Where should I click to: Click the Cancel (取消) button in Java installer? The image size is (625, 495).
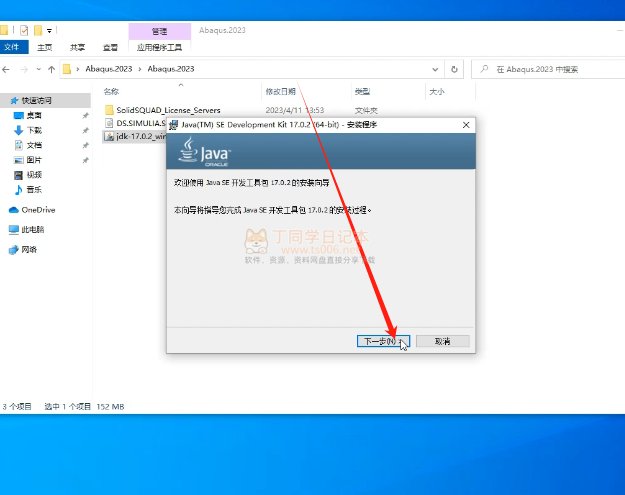[442, 341]
